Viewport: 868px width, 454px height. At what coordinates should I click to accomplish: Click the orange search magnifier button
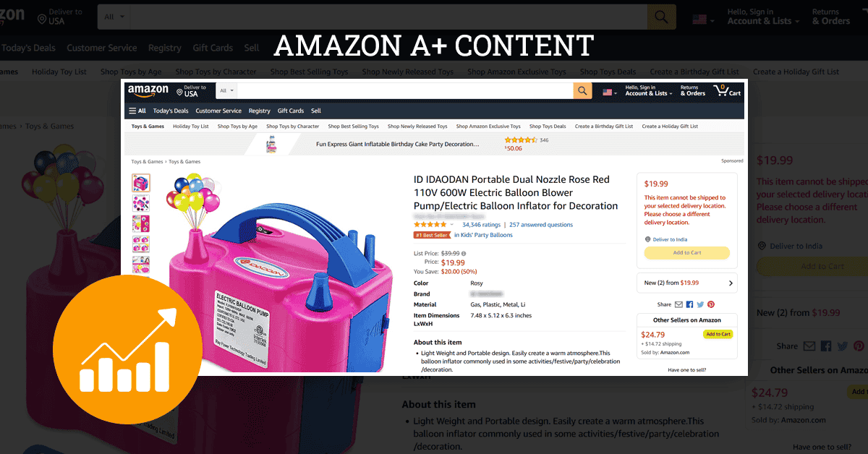point(582,90)
